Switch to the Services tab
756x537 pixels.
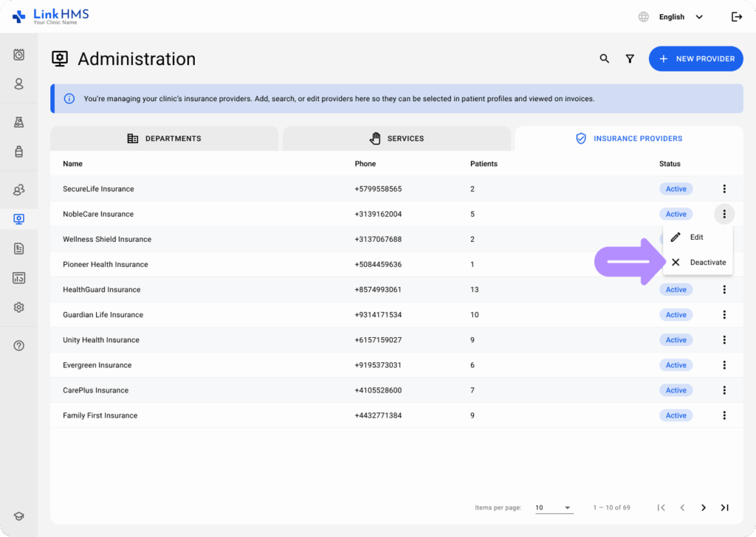point(396,139)
